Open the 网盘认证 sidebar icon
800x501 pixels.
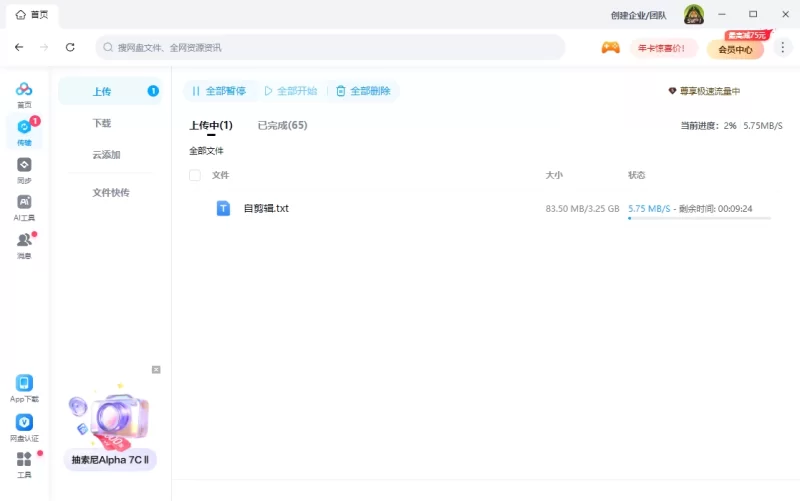click(x=24, y=427)
